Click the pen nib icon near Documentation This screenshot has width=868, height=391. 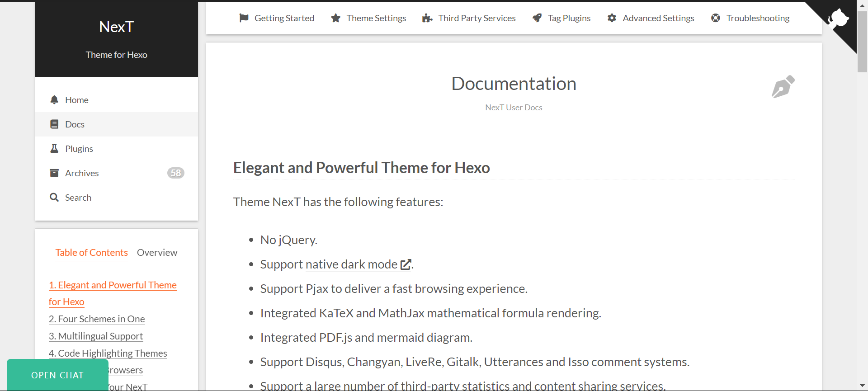(783, 86)
